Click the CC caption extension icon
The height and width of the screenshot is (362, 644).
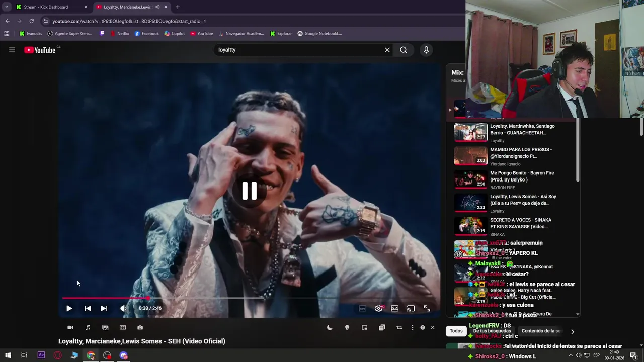tap(123, 327)
